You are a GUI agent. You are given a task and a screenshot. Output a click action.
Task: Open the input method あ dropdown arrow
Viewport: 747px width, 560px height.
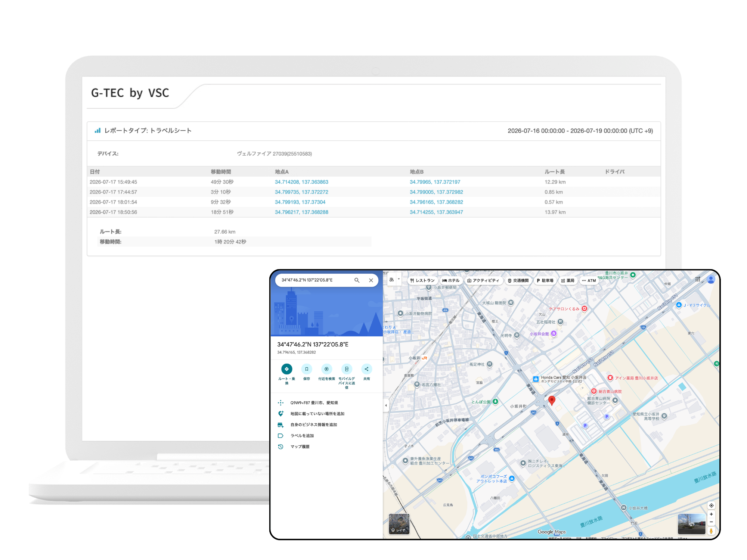click(x=399, y=279)
